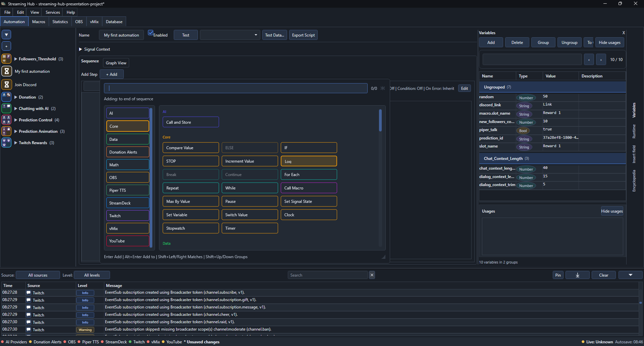
Task: Expand the Chatting with AI group
Action: tap(16, 109)
